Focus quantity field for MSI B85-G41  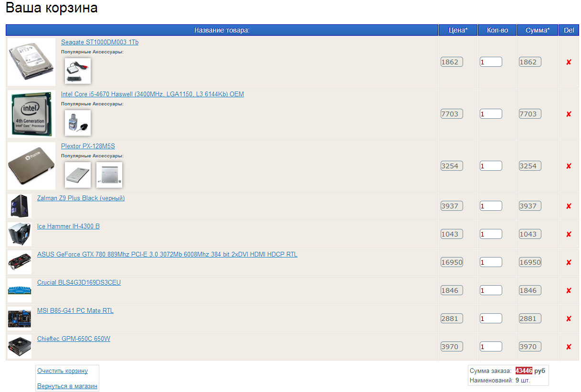[491, 319]
